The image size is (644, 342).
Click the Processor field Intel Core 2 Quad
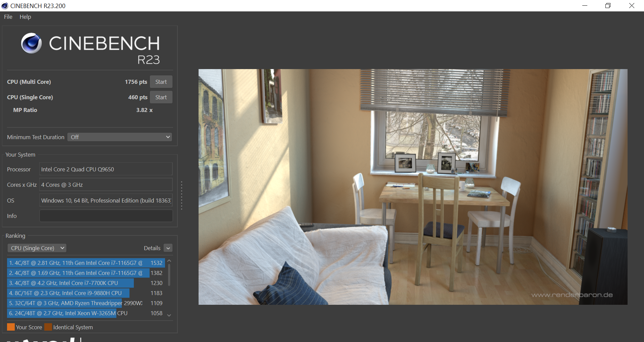pyautogui.click(x=106, y=169)
